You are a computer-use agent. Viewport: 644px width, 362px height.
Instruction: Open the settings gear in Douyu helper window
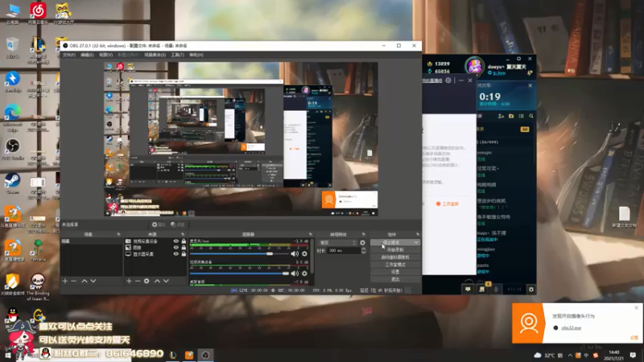pos(448,80)
